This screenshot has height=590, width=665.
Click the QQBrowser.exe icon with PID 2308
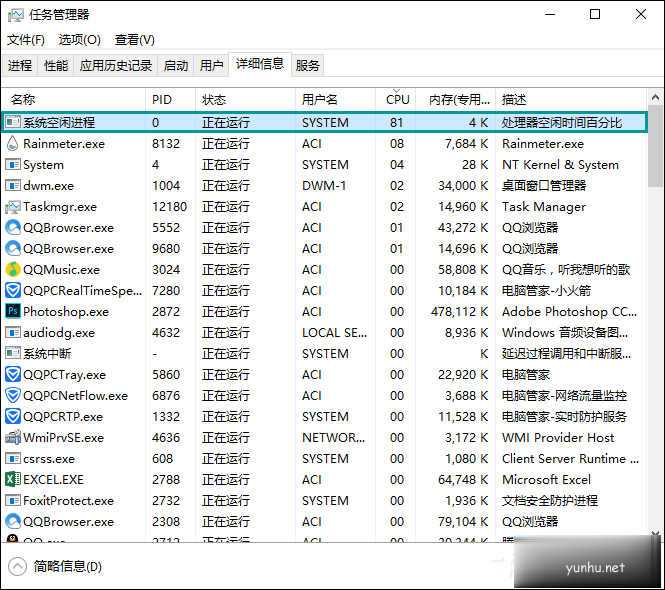coord(13,522)
